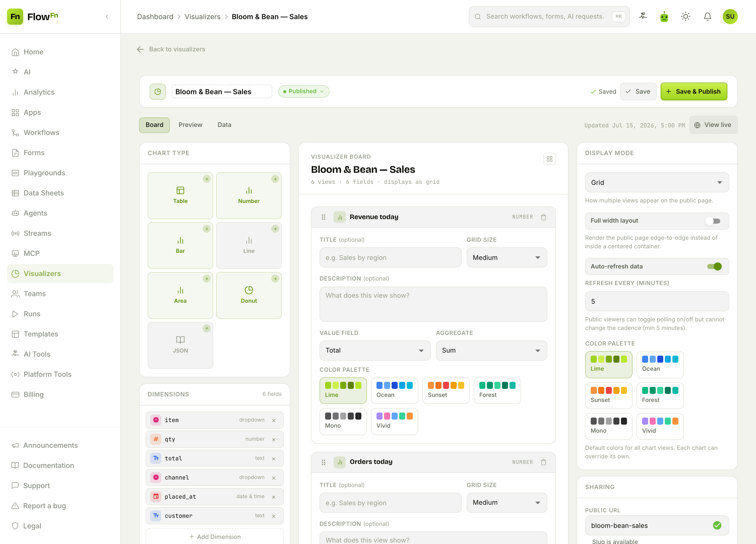The height and width of the screenshot is (544, 756).
Task: Click Revenue today Title input
Action: click(390, 257)
